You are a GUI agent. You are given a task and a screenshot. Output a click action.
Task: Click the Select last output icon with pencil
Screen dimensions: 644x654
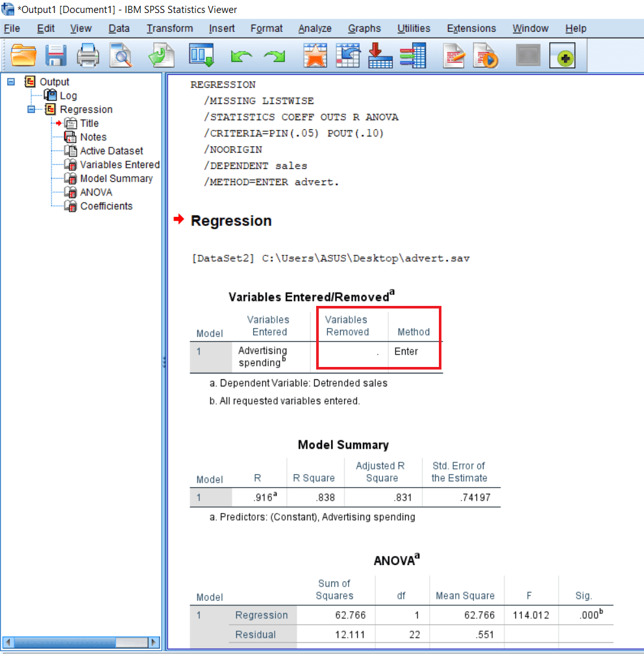[x=454, y=55]
